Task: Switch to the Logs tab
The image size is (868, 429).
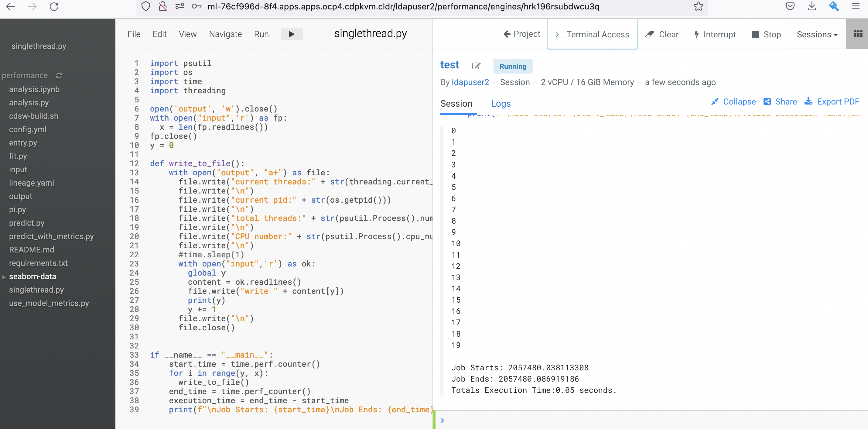Action: [501, 104]
